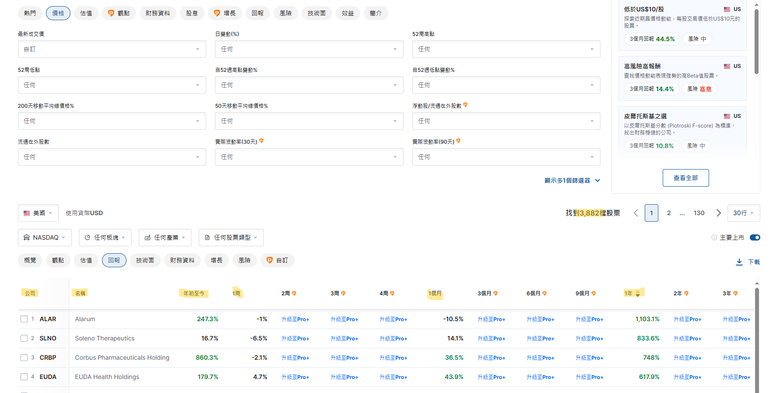
Task: Open the 52周低點 filter dropdown
Action: [112, 85]
